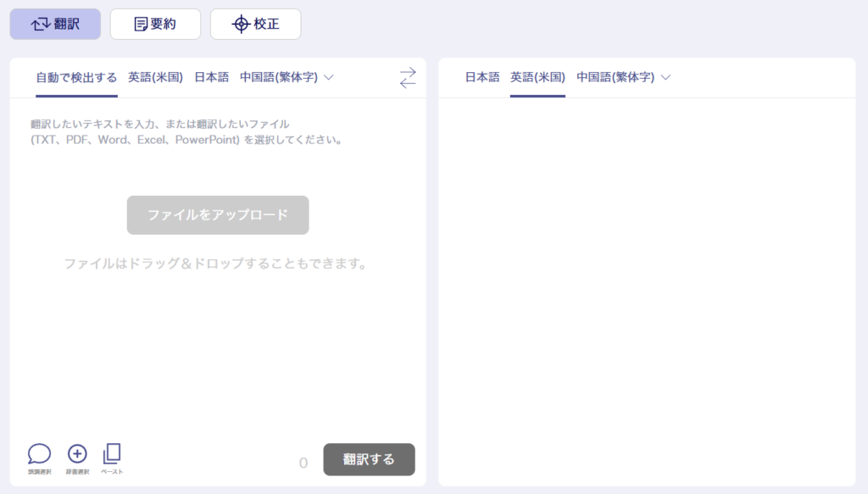Switch to the 要約 summary mode

coord(155,24)
